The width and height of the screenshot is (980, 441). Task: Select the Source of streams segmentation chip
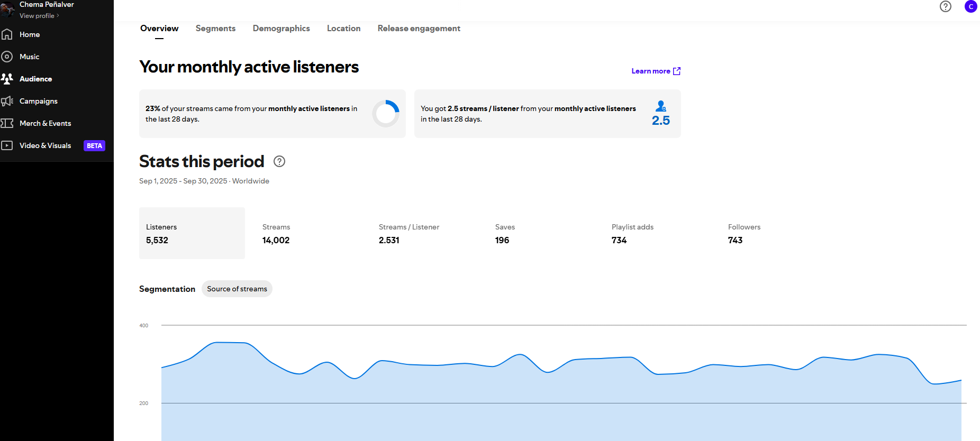point(237,289)
